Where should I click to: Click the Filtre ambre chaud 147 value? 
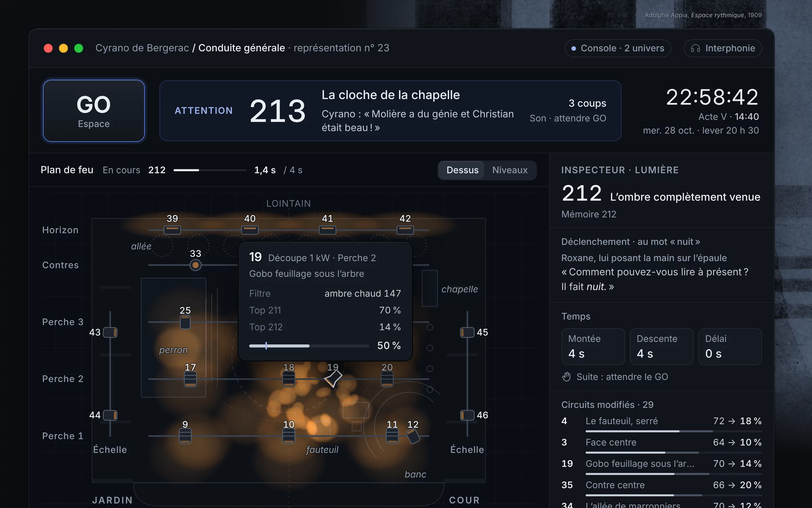363,293
